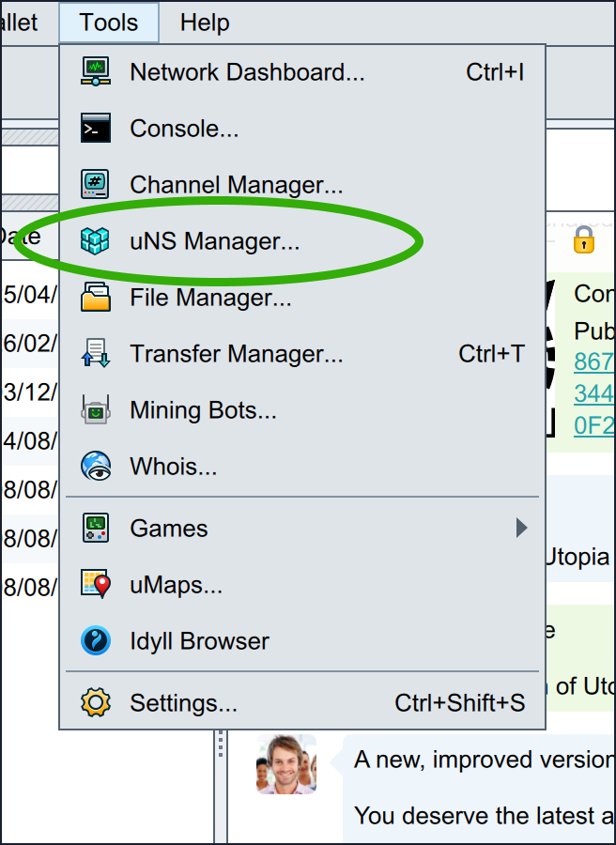Click the public key link starting with 867
This screenshot has width=616, height=845.
click(593, 361)
